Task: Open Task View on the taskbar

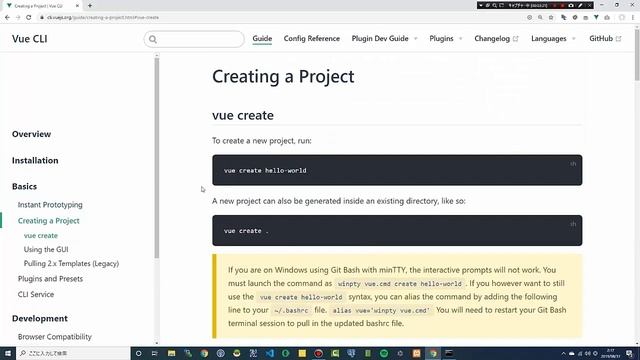Action: 155,353
